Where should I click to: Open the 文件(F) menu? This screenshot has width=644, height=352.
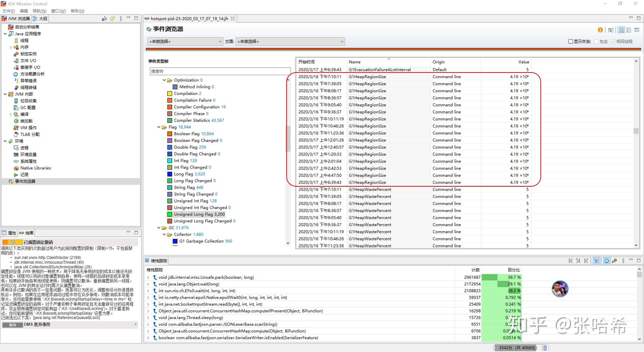[x=8, y=11]
